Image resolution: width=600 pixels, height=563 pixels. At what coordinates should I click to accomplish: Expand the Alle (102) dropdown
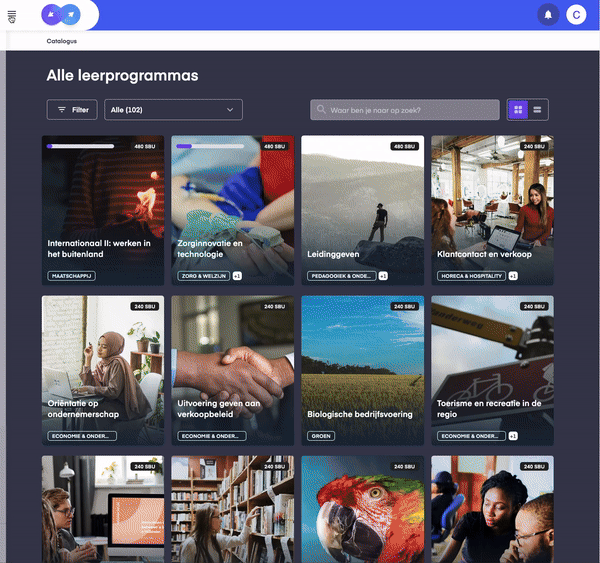pos(173,110)
